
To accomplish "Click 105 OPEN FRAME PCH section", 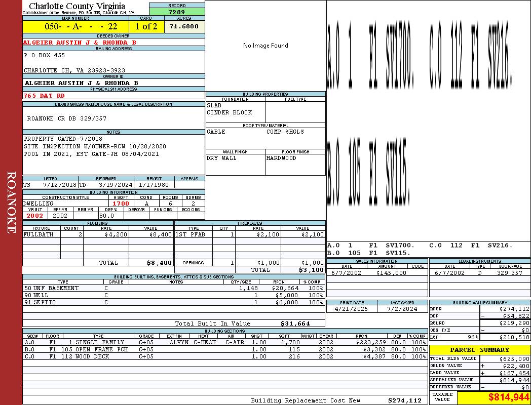I will pos(95,349).
